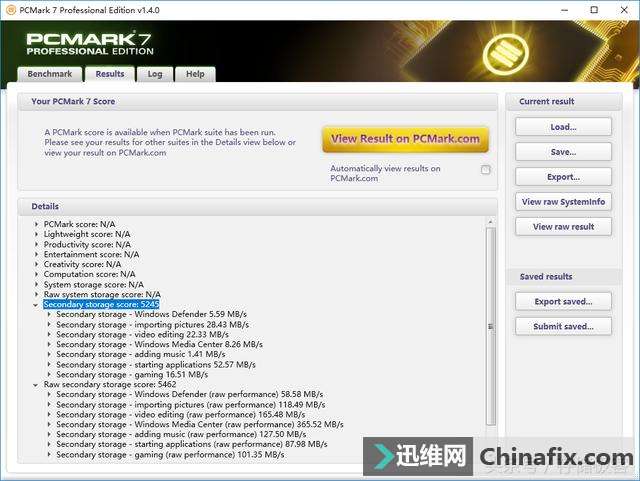Maximize the PCMark 7 window
This screenshot has height=481, width=640.
click(x=594, y=10)
